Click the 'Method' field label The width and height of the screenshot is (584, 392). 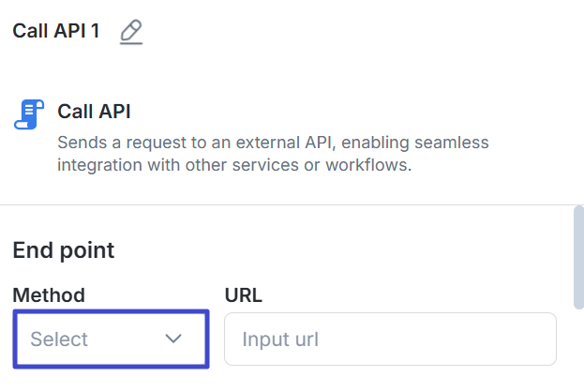coord(49,295)
